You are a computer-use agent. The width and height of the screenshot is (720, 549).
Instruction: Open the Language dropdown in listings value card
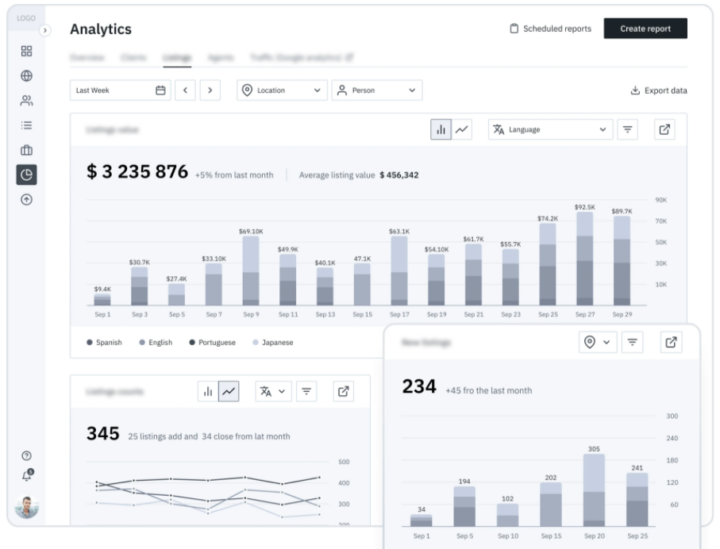coord(550,129)
